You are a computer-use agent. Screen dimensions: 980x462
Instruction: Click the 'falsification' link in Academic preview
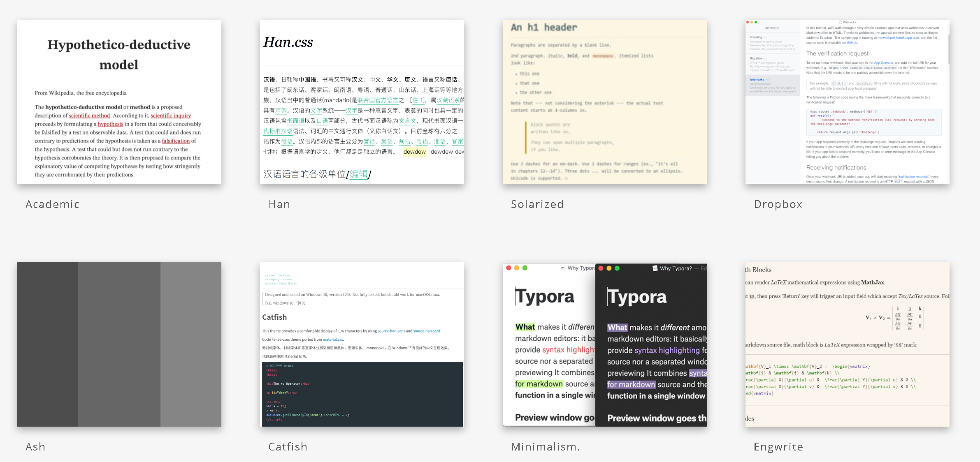176,141
